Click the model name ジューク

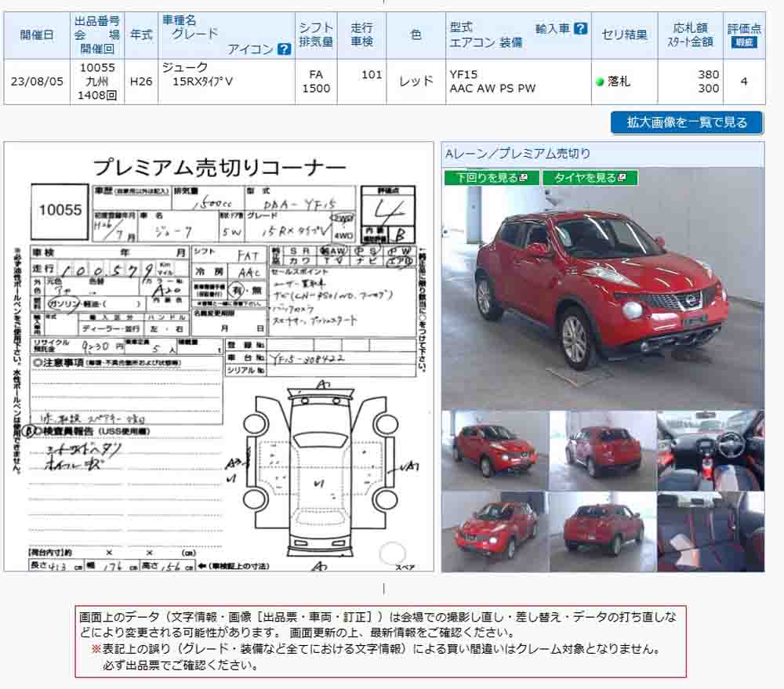tap(185, 67)
